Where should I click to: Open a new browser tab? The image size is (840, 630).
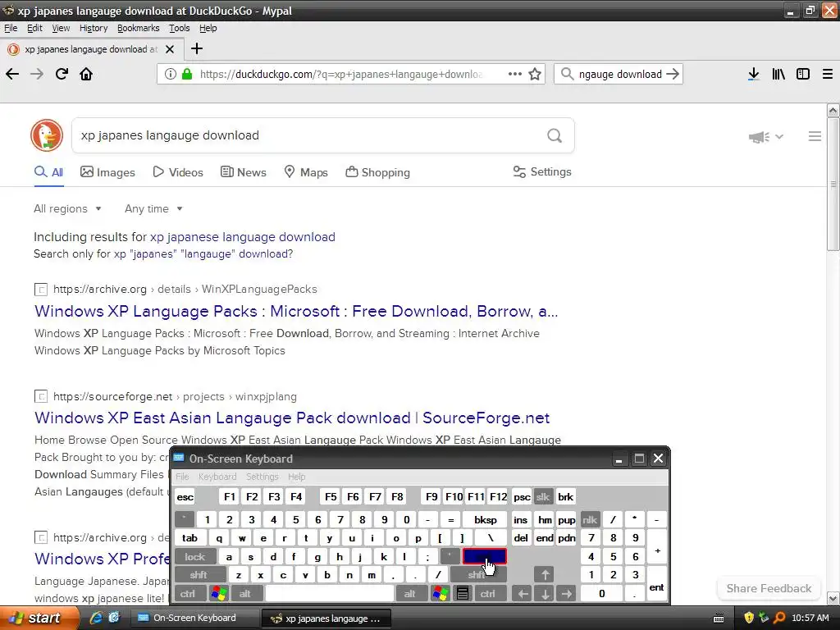[197, 48]
